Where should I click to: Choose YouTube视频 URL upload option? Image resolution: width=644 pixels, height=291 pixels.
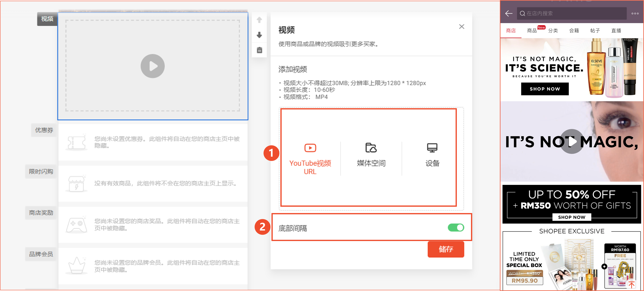click(x=310, y=159)
